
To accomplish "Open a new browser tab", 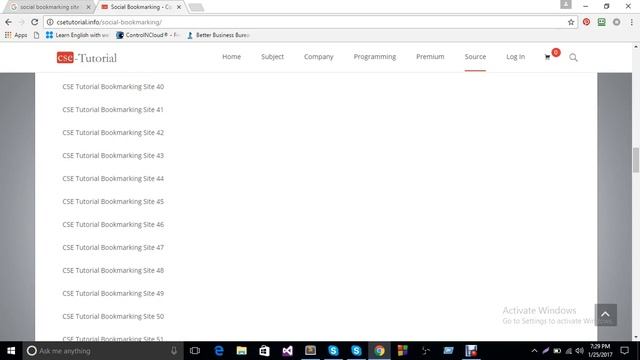I will click(x=196, y=7).
